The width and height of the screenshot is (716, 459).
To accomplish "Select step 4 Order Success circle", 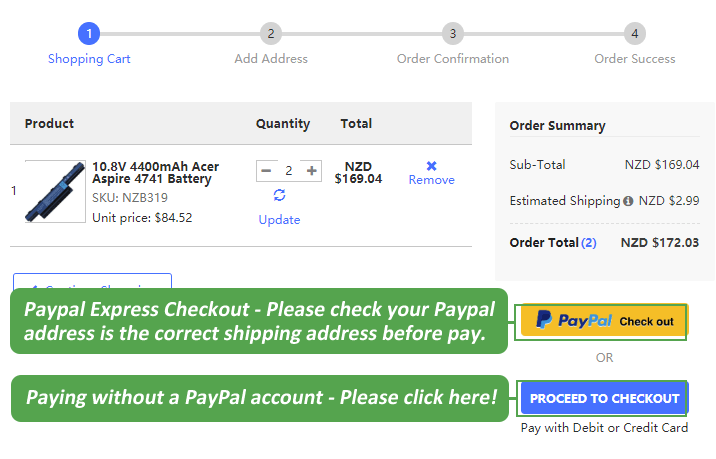I will 635,34.
